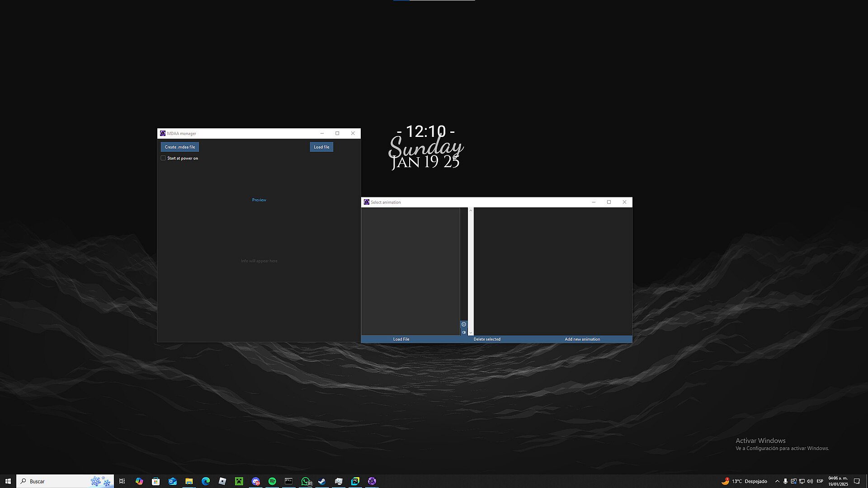The height and width of the screenshot is (488, 868).
Task: Open Discord from the taskbar
Action: [255, 481]
